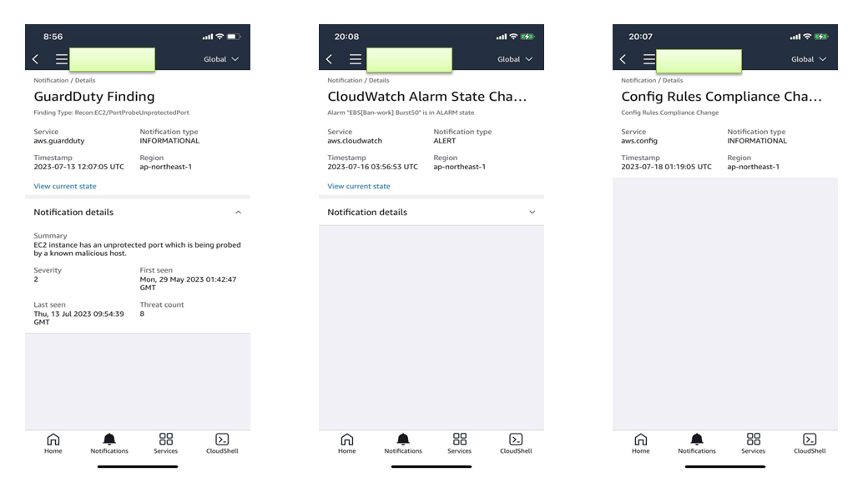Viewport: 868px width, 497px height.
Task: Click View current state link under GuardDuty Finding
Action: [x=65, y=186]
